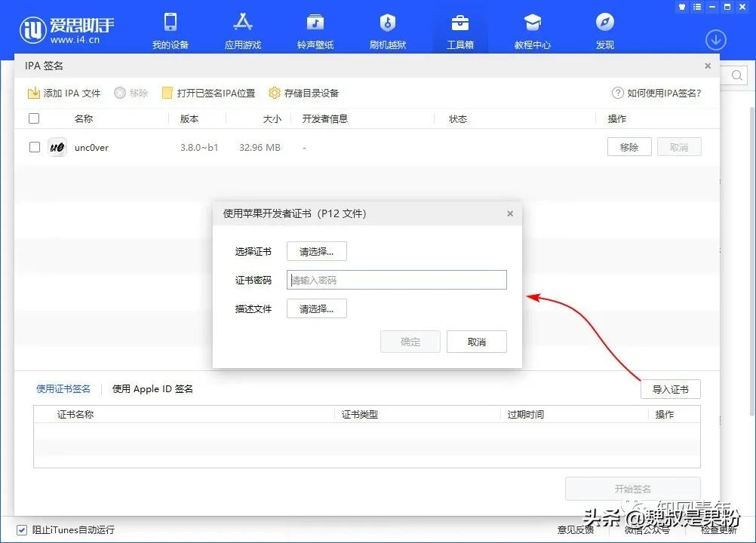The height and width of the screenshot is (543, 756).
Task: Check the unc0ver row checkbox
Action: (34, 146)
